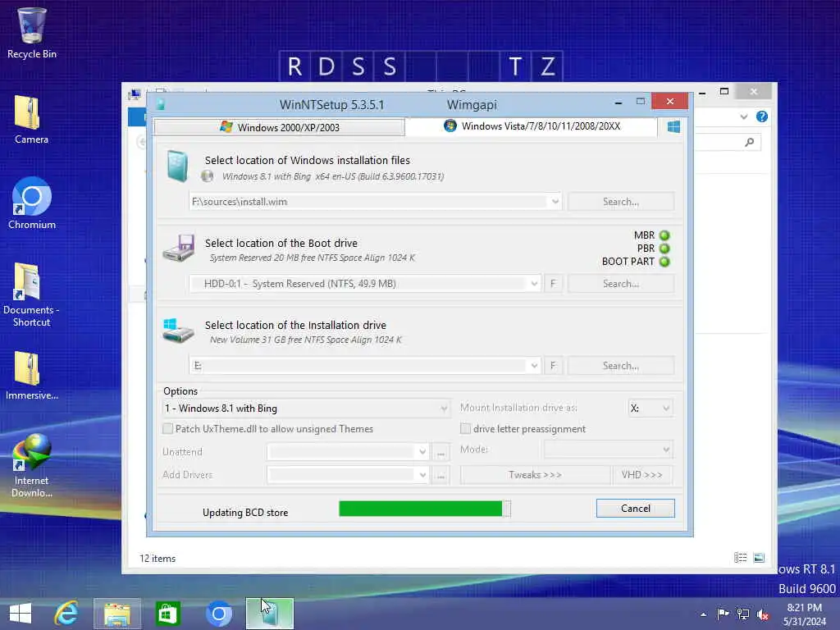Screen dimensions: 840x630
Task: Open the Unattend dropdown
Action: pos(422,452)
